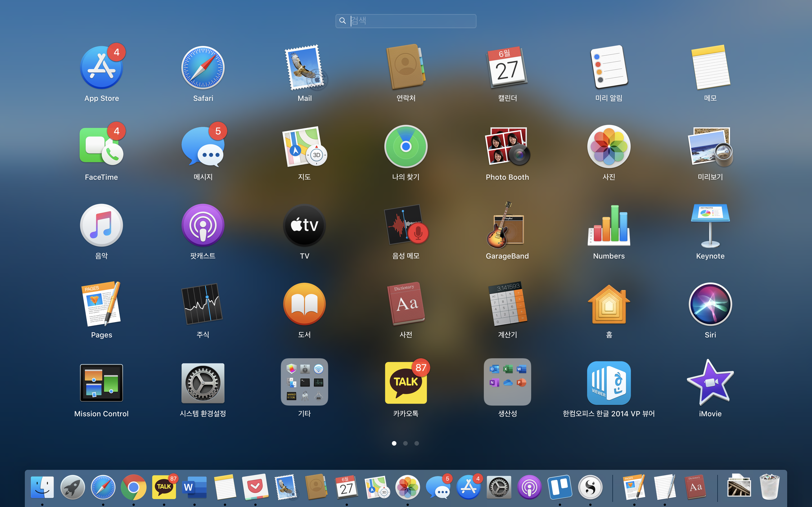Launch Photo Booth from Launchpad

507,147
